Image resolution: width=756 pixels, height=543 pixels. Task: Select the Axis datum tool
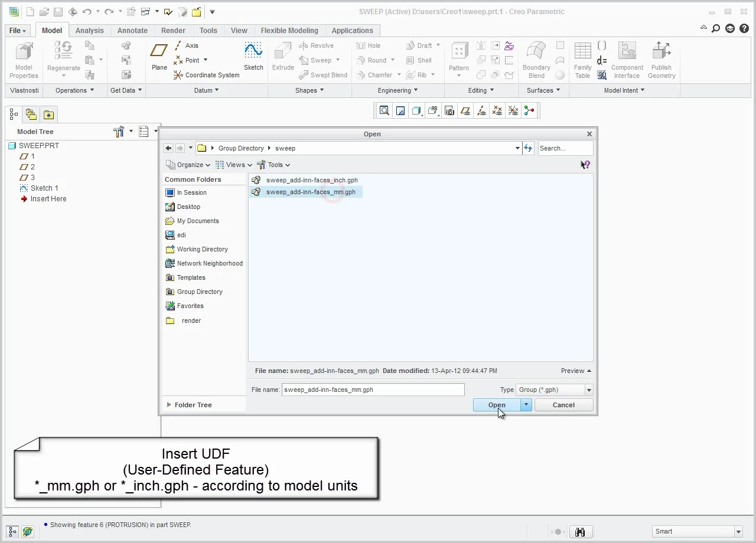[x=187, y=45]
